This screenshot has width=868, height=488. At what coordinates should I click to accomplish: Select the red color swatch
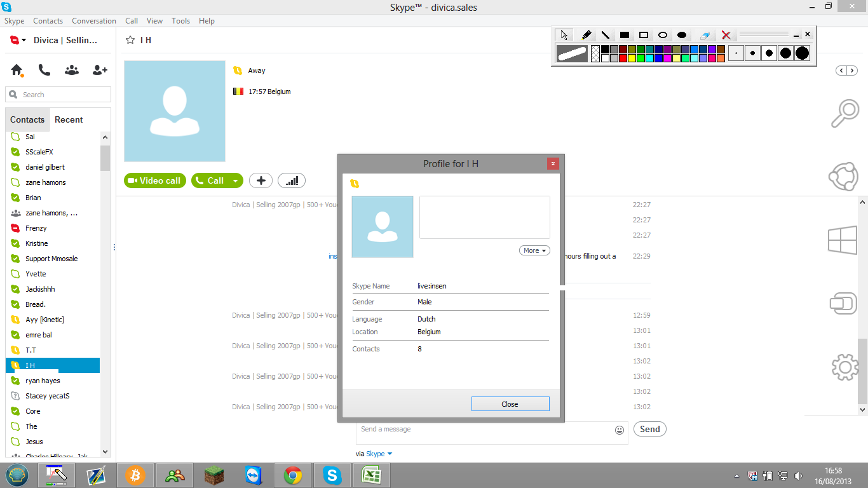click(623, 58)
